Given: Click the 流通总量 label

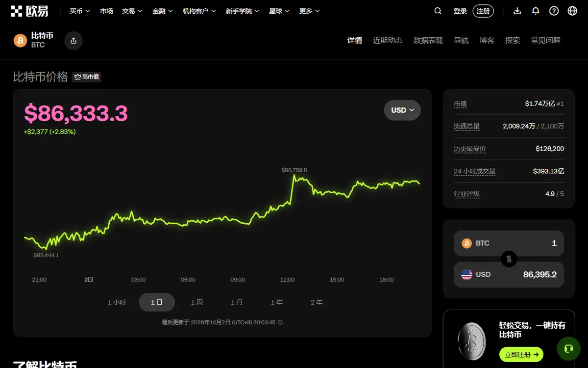Looking at the screenshot, I should (467, 126).
